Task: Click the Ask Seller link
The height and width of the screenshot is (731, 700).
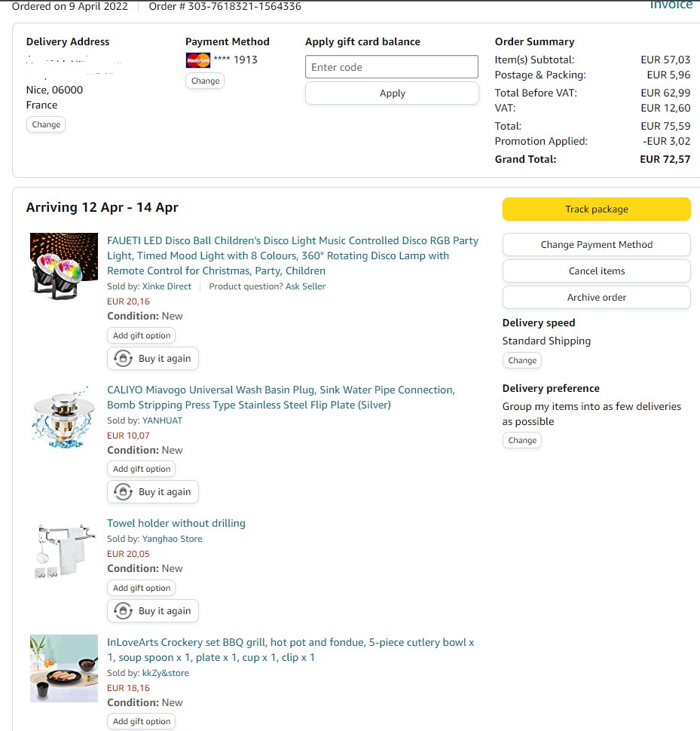Action: (x=305, y=286)
